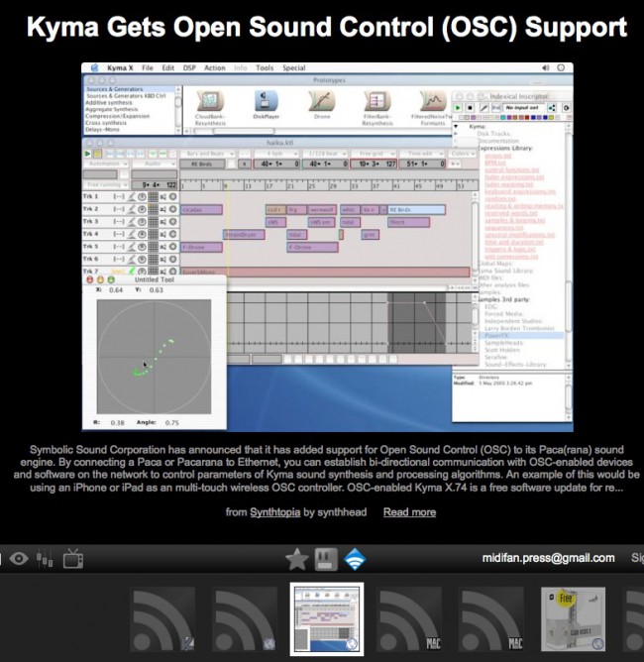Screen dimensions: 644x662
Task: Open the Synthtopia source link
Action: click(274, 512)
